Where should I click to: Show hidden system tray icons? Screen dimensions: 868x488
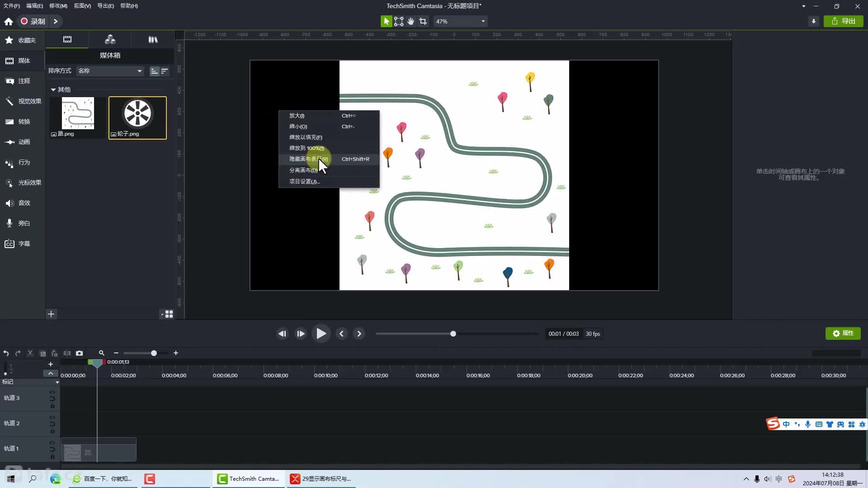(x=746, y=479)
